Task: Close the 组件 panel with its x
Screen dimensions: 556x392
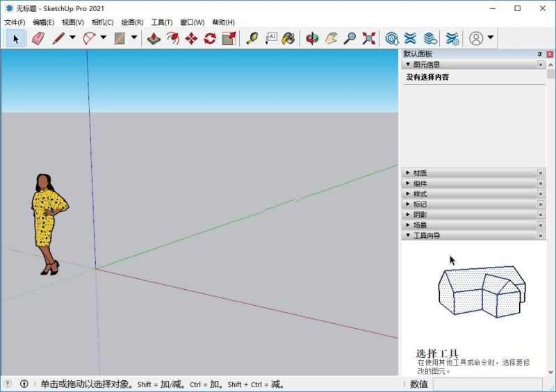Action: 541,183
